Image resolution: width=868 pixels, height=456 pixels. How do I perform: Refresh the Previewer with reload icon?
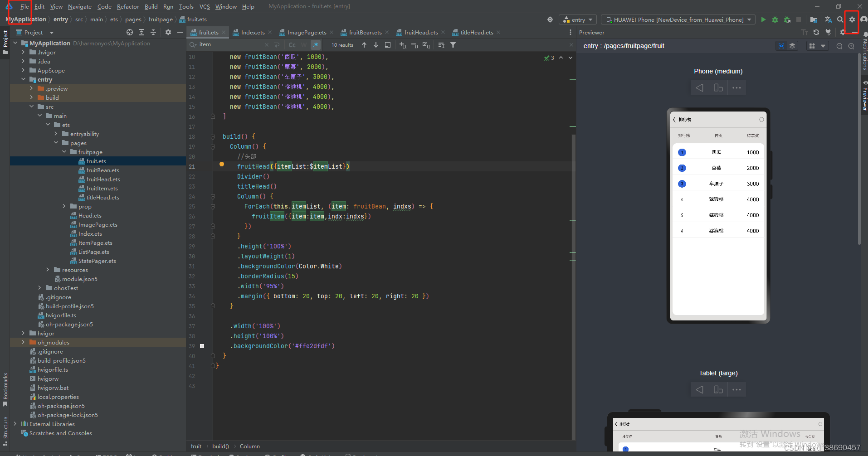[816, 32]
